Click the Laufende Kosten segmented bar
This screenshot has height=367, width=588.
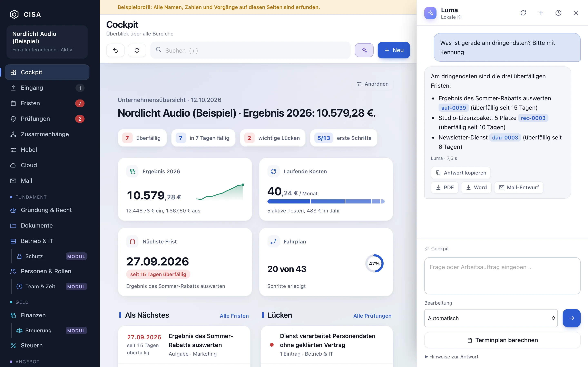(x=326, y=201)
